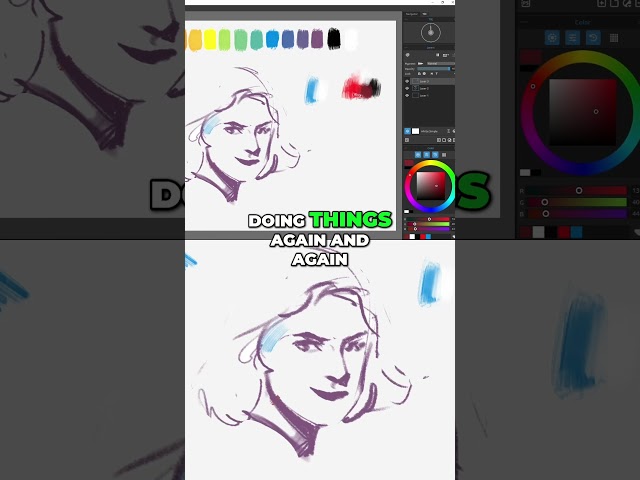Click the saturation square inside the color wheel
Viewport: 640px width, 480px height.
coord(431,186)
